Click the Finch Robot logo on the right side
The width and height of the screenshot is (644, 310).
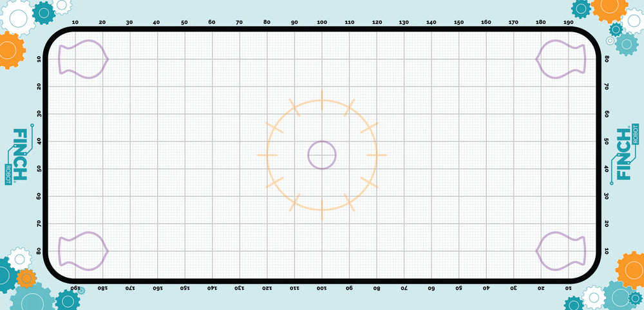625,155
